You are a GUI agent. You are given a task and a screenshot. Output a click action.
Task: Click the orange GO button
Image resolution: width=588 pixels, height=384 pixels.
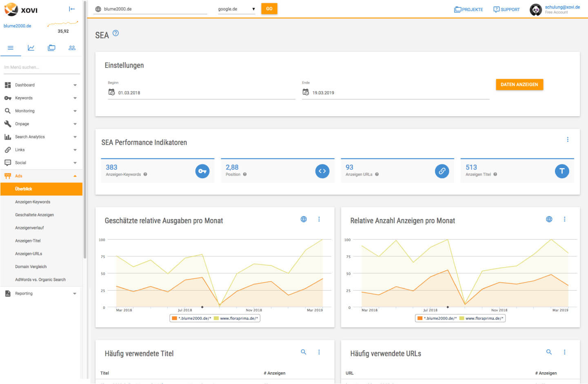pos(269,9)
